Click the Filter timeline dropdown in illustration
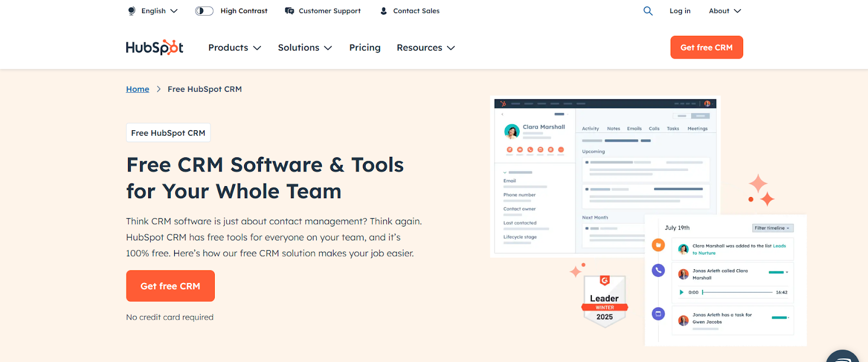 773,228
